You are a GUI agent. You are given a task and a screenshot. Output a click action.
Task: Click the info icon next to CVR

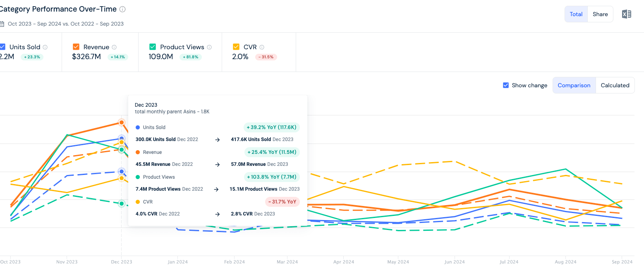(x=262, y=47)
